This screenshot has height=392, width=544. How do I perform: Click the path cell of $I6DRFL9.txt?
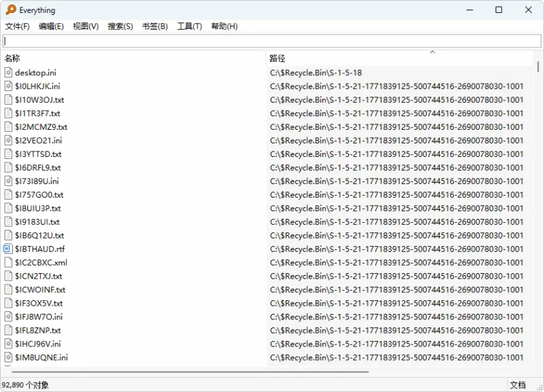[x=396, y=167]
